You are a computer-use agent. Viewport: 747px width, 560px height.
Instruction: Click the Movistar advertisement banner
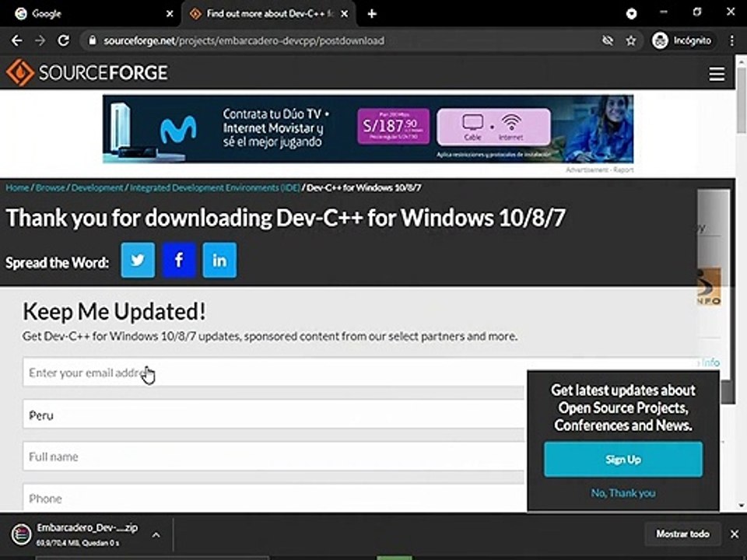click(368, 128)
